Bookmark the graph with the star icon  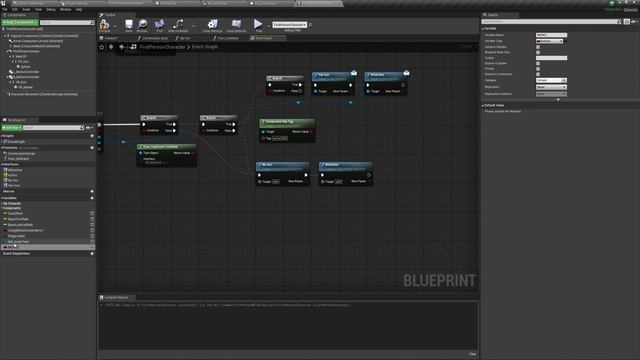[102, 47]
